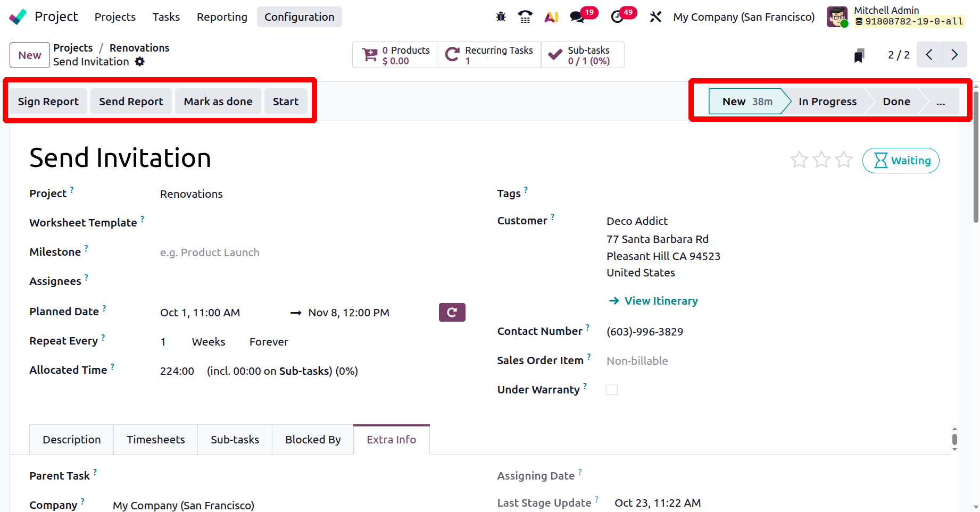Switch to the Timesheets tab

156,440
